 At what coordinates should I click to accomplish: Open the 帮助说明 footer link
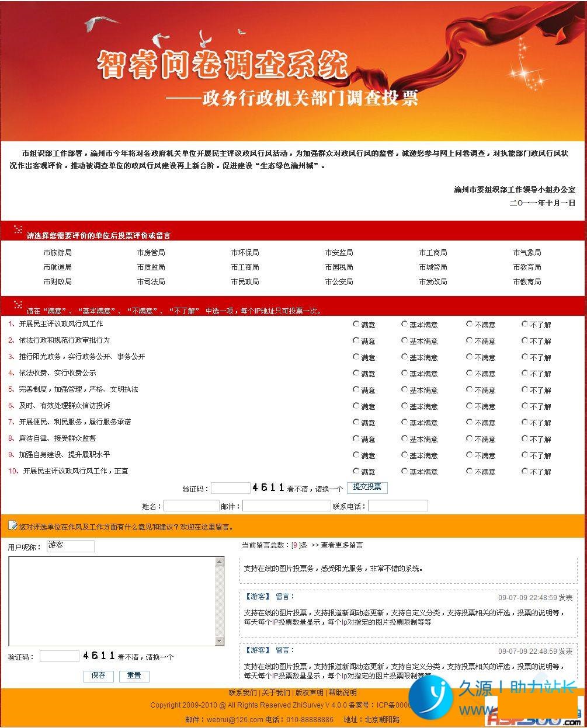342,693
